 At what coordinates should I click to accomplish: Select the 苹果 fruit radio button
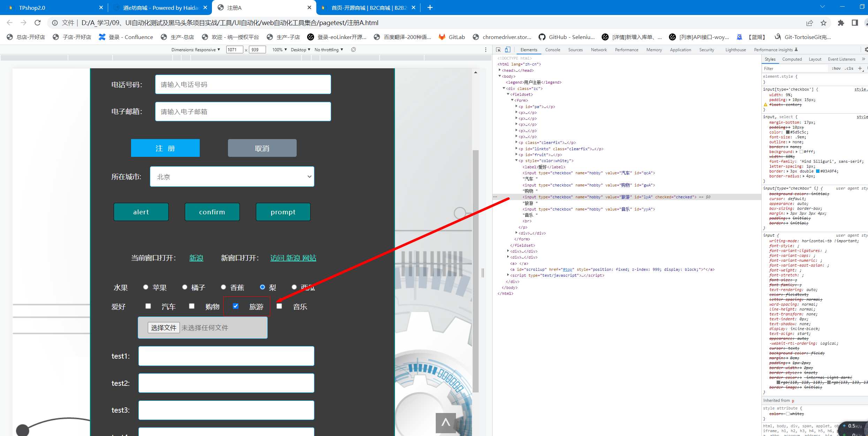tap(146, 287)
